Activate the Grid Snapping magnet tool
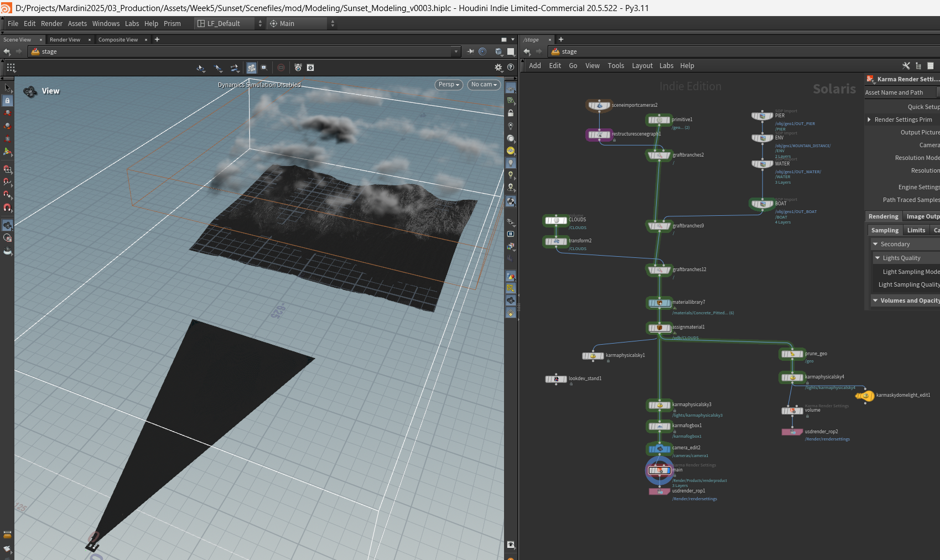The width and height of the screenshot is (940, 560). (7, 169)
